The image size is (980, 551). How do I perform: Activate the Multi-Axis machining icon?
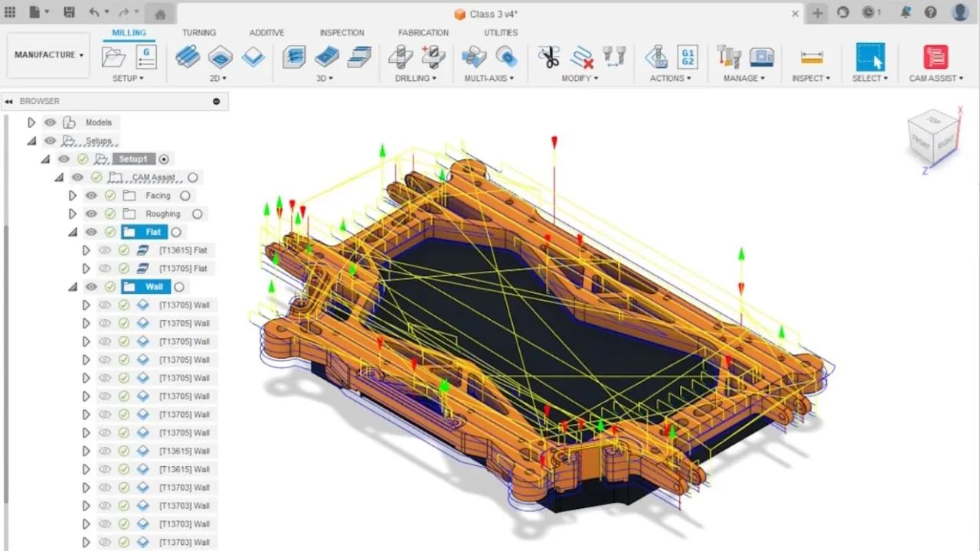click(473, 57)
